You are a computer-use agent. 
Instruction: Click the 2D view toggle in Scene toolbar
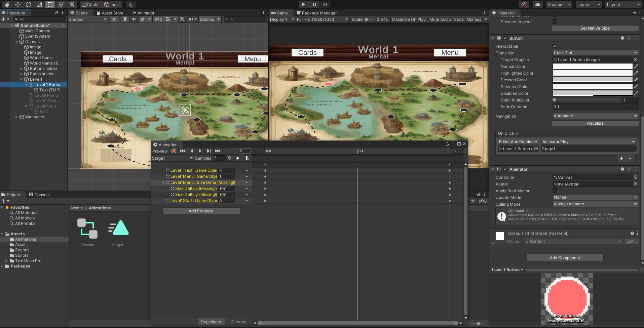(114, 19)
